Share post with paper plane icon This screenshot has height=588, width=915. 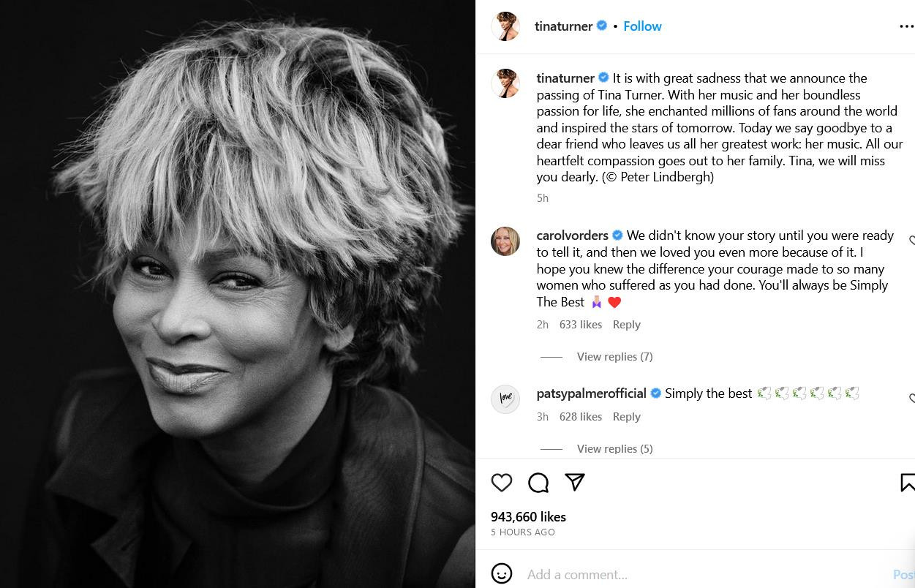575,482
